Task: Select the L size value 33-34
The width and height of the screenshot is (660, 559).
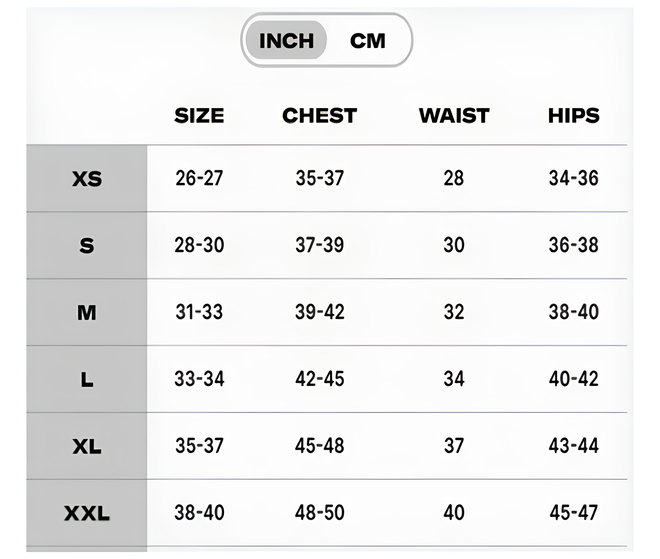Action: point(199,379)
